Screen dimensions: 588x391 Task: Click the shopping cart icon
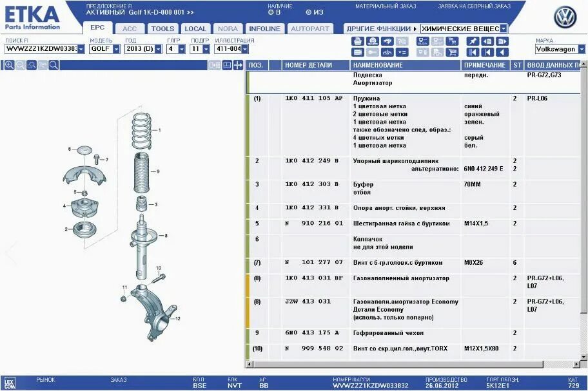452,52
